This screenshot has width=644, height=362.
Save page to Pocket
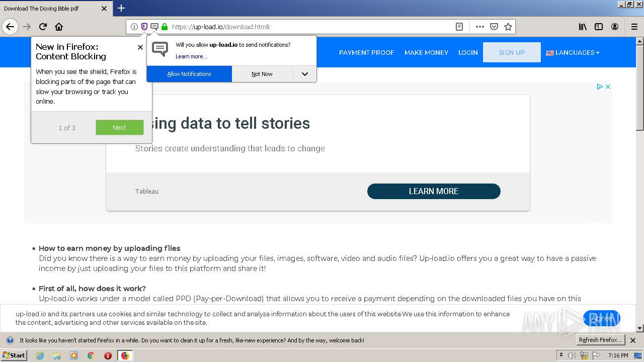[494, 27]
